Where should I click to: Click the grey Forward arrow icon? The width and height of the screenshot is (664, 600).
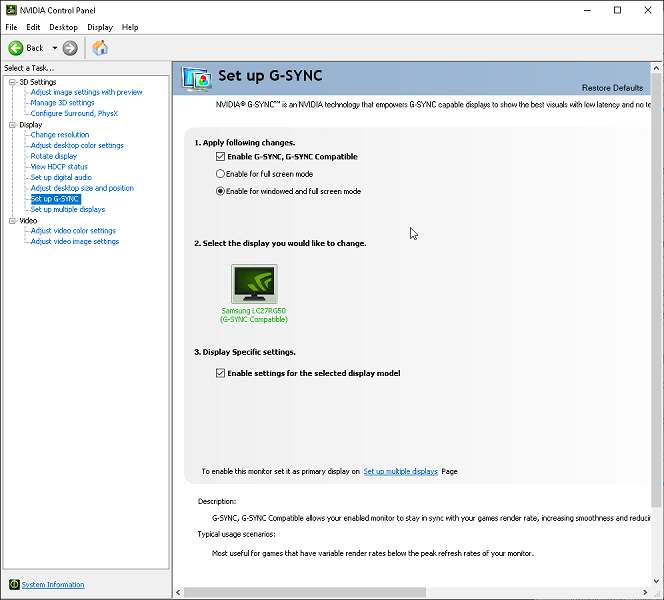[70, 48]
